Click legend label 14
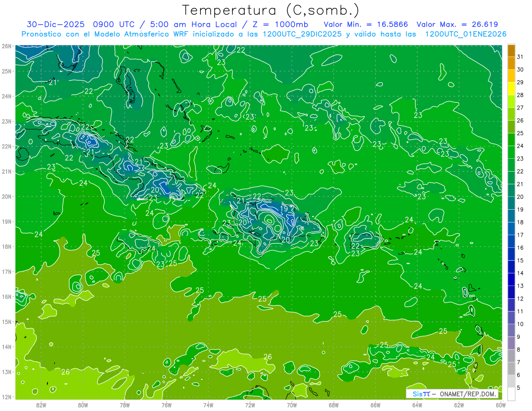The height and width of the screenshot is (411, 532). point(520,273)
